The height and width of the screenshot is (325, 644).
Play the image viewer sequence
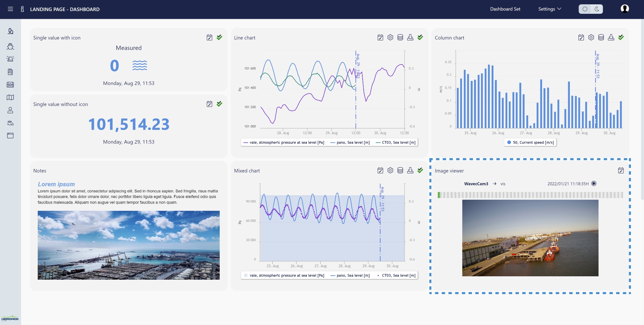[x=594, y=184]
